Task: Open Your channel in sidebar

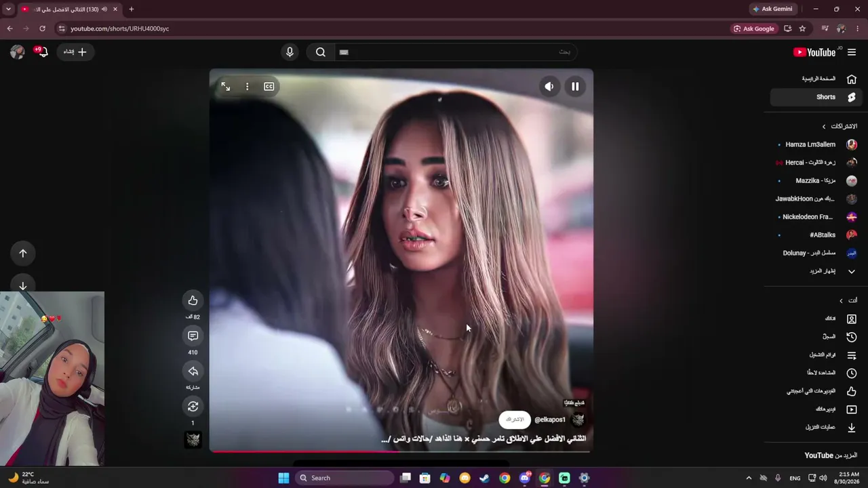Action: click(x=816, y=319)
